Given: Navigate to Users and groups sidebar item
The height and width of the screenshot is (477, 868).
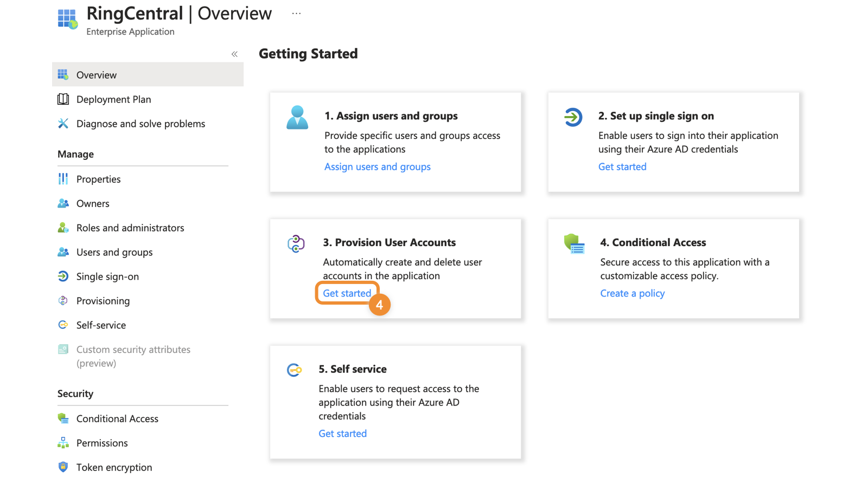Looking at the screenshot, I should pos(114,252).
